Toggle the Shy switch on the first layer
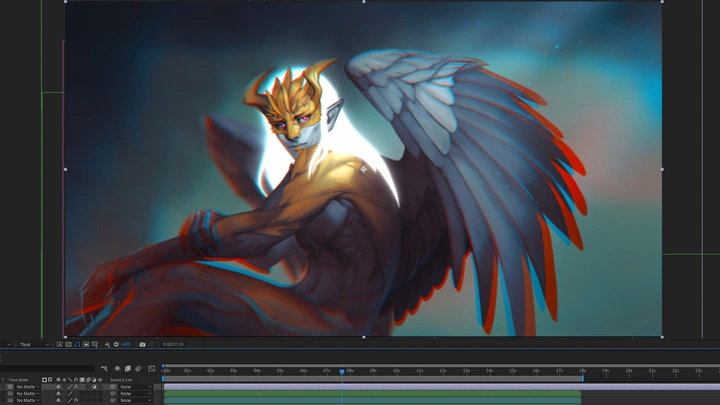Viewport: 720px width, 405px height. [x=58, y=387]
